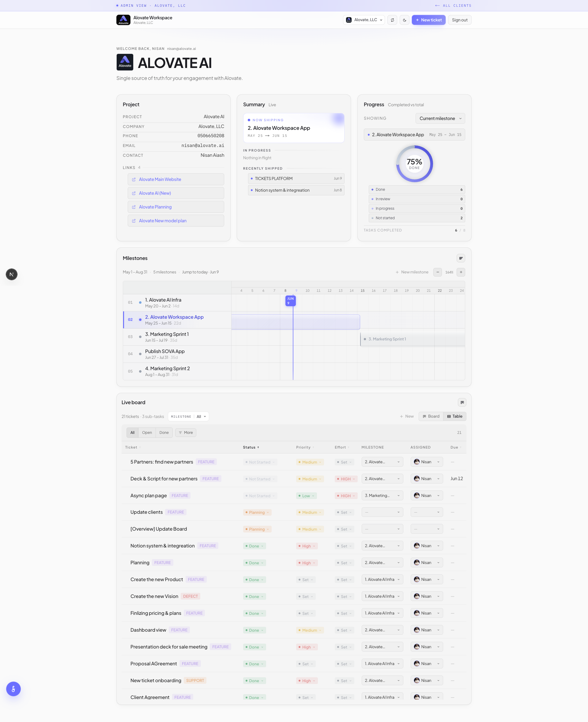
Task: Click the large Alovate logo beside title
Action: 125,62
